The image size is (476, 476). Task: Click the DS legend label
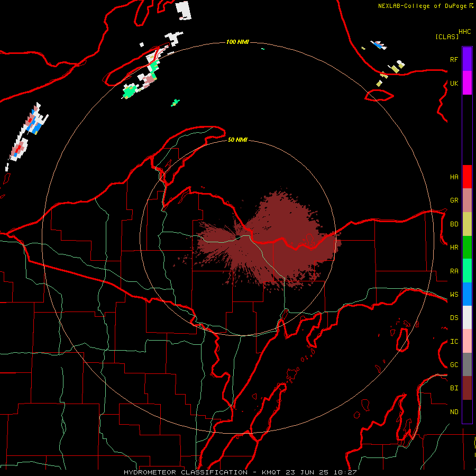[x=454, y=318]
